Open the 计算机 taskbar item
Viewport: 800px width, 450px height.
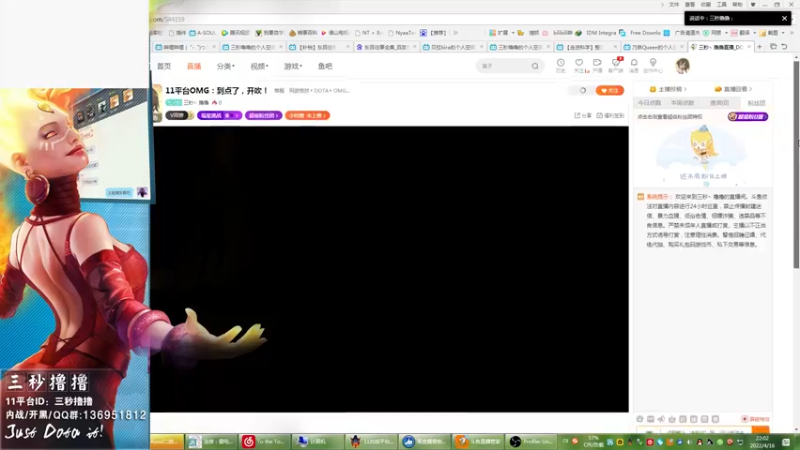[x=317, y=441]
